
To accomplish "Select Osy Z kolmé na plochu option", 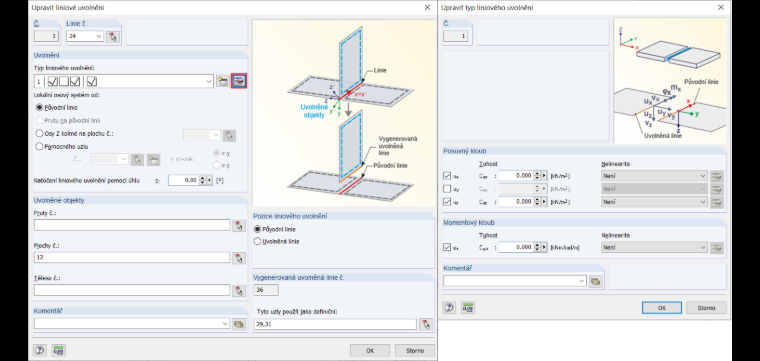I will (x=40, y=133).
